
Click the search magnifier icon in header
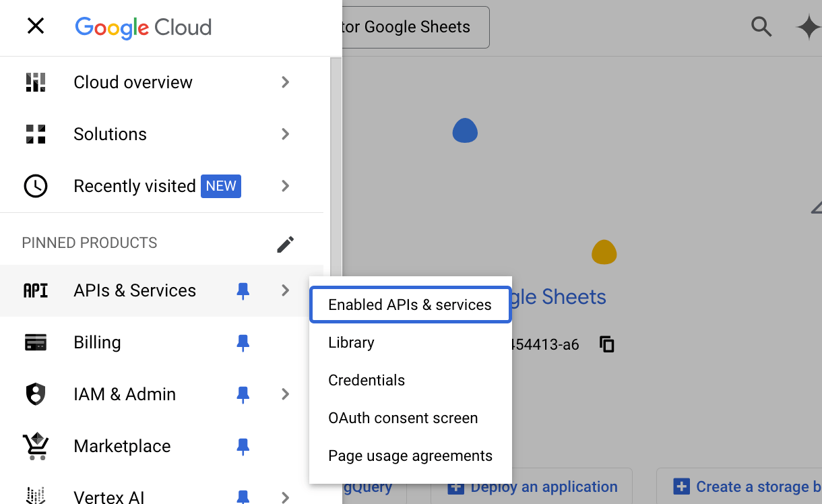pyautogui.click(x=761, y=27)
